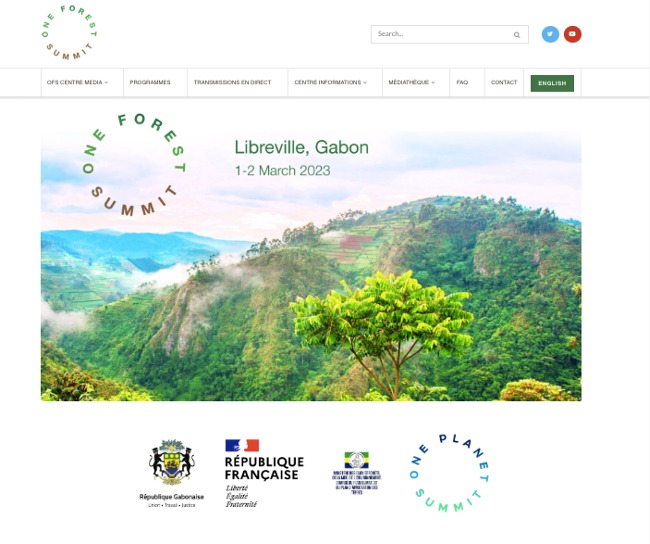
Task: Open the FAQ menu item
Action: pyautogui.click(x=462, y=83)
